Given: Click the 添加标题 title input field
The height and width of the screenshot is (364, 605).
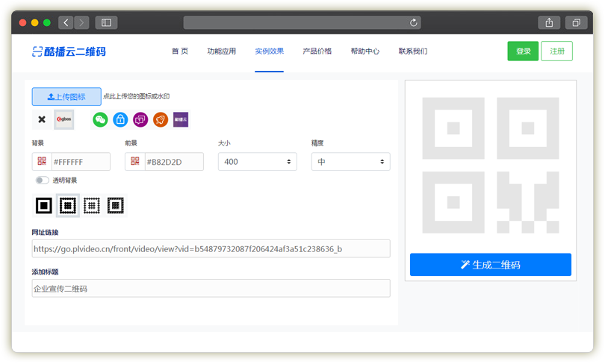Looking at the screenshot, I should coord(211,289).
